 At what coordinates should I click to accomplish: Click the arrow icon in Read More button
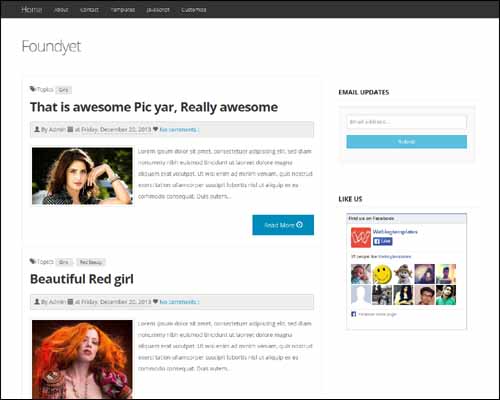pyautogui.click(x=299, y=225)
